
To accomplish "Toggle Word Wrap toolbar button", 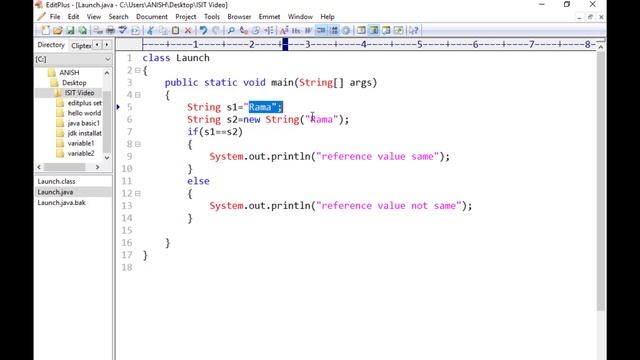I will 308,30.
